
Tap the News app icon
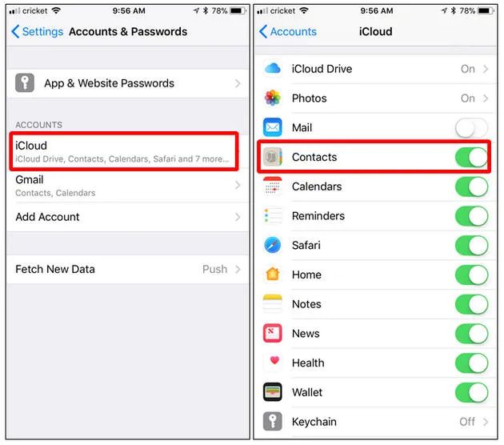273,333
